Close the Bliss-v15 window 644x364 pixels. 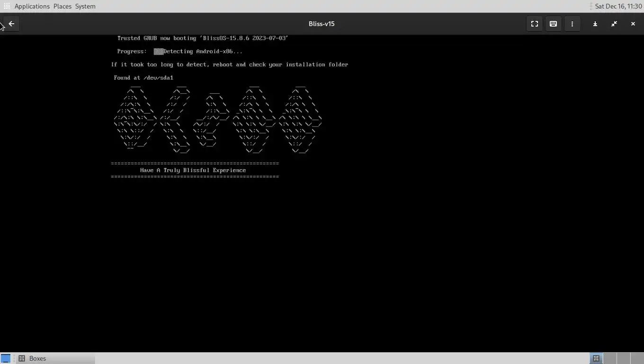pyautogui.click(x=633, y=24)
